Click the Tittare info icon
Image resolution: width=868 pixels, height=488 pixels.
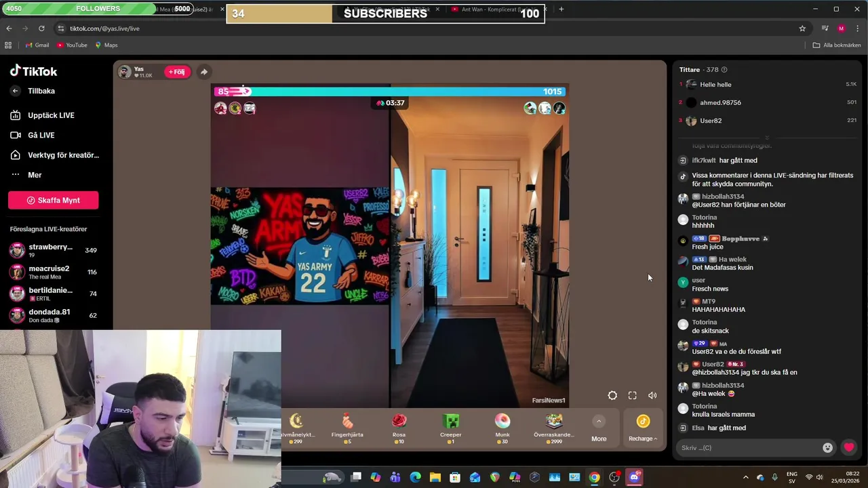point(724,70)
